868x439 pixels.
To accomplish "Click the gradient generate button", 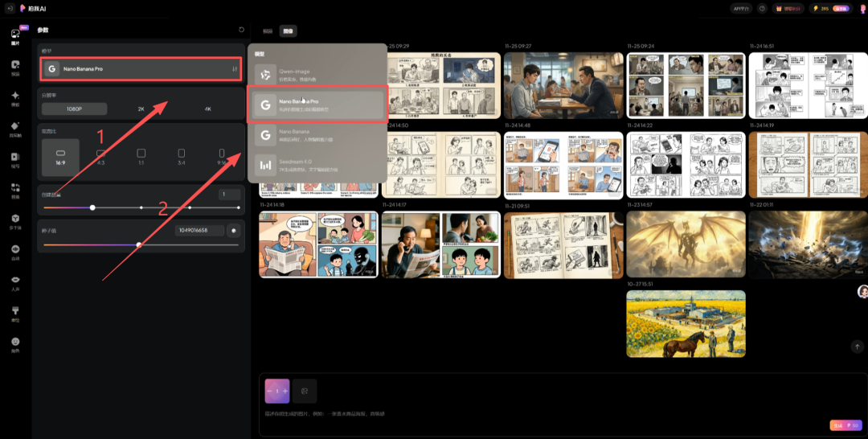I will (x=845, y=425).
